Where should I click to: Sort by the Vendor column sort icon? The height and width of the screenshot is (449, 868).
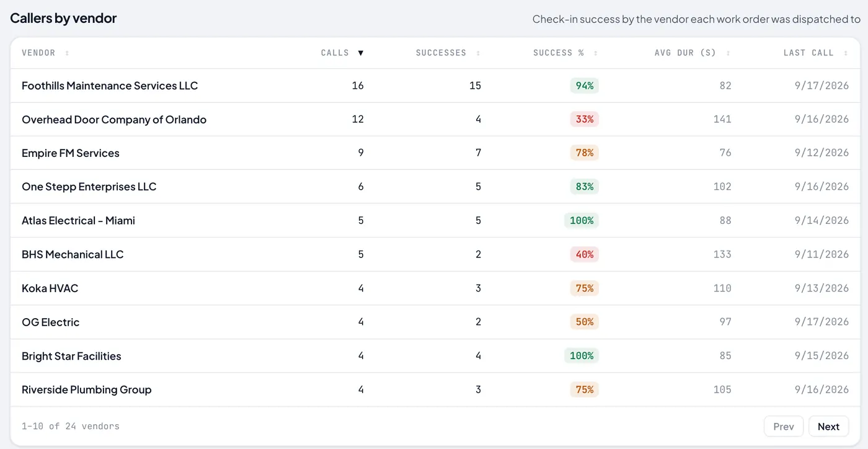coord(67,53)
